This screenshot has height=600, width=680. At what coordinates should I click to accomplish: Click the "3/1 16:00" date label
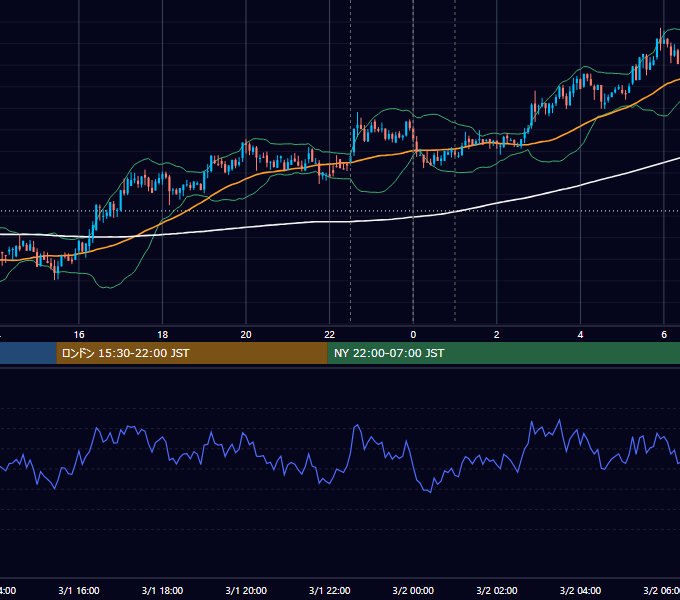(x=79, y=590)
